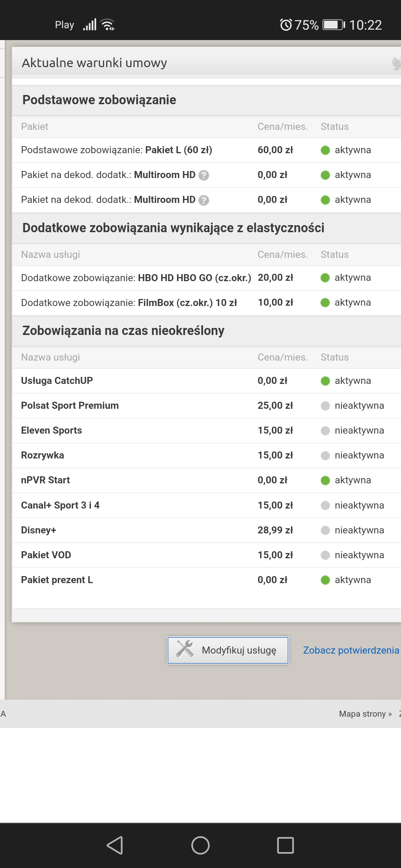The image size is (401, 868).
Task: Select the Dodatkowe zobowiązanie HBO HD HBO GO row text
Action: [x=136, y=278]
